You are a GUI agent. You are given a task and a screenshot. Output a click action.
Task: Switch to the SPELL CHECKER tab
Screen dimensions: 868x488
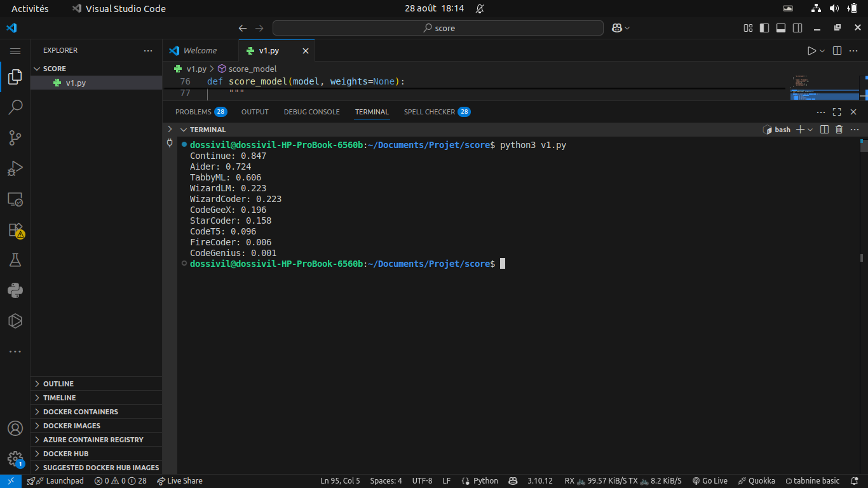pyautogui.click(x=437, y=112)
